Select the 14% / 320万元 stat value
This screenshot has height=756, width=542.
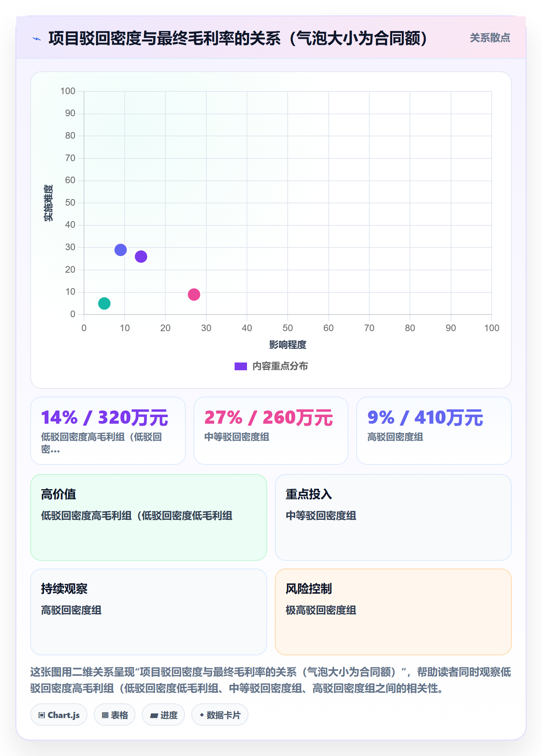(105, 418)
